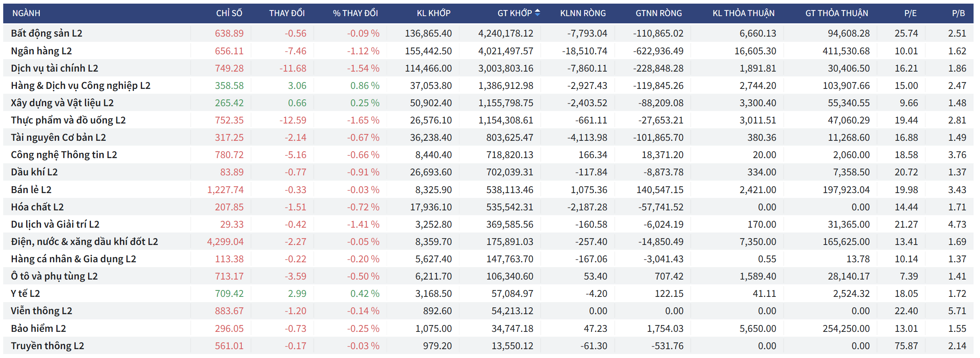Click the sort arrow icon beside GT KHỚP

537,13
